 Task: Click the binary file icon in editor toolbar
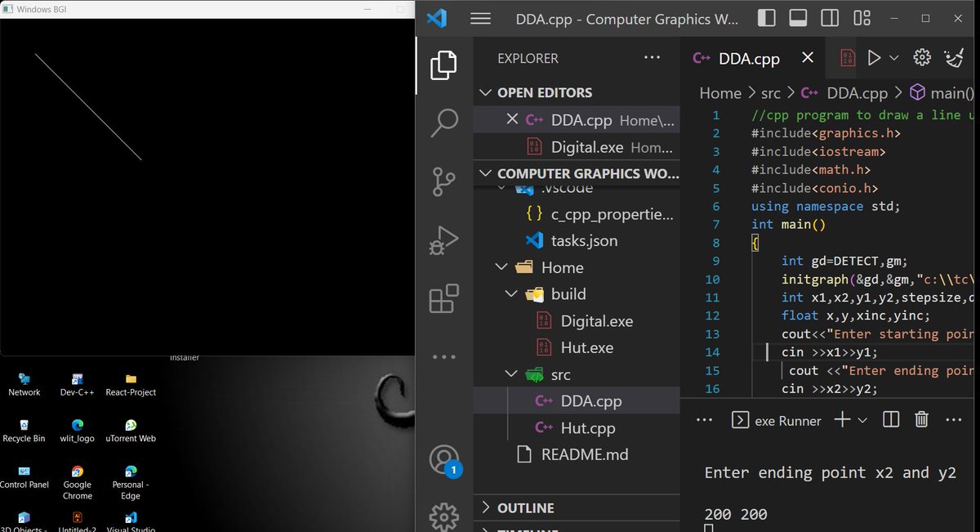848,58
